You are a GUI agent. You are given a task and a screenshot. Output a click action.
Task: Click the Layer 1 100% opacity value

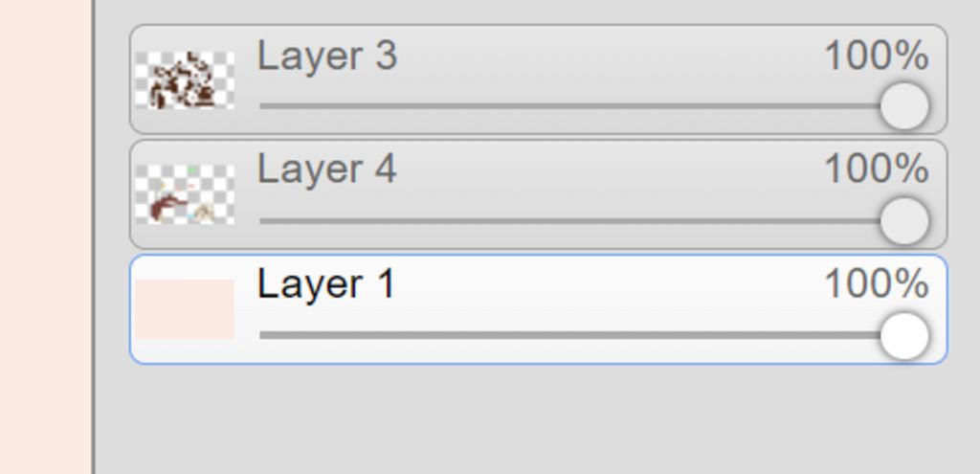click(877, 283)
